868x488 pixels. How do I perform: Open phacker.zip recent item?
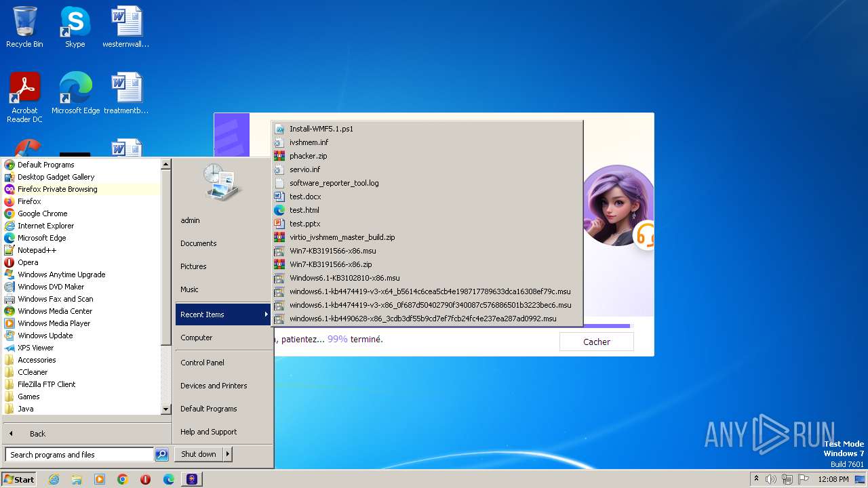tap(427, 156)
